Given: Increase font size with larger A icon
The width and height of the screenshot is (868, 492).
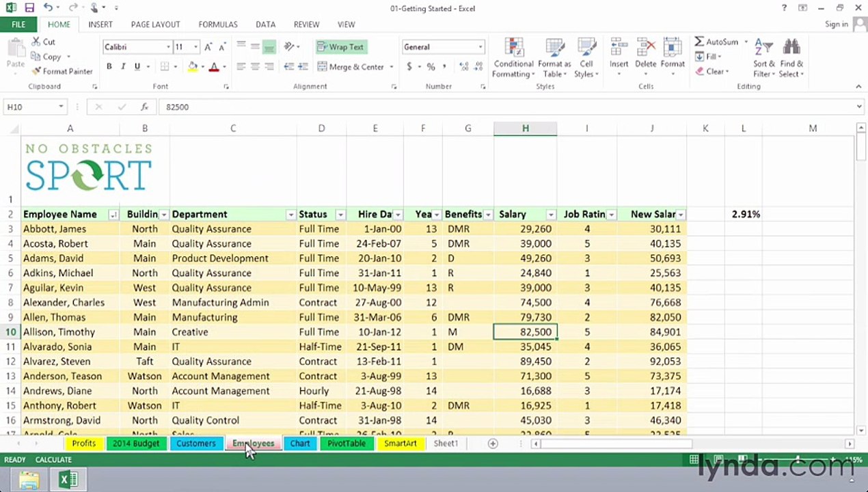Looking at the screenshot, I should coord(208,47).
